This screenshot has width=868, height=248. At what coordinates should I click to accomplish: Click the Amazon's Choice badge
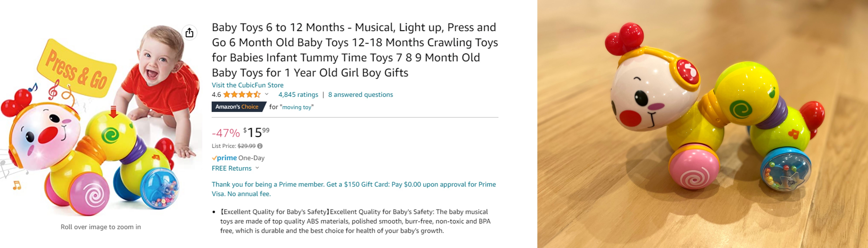pyautogui.click(x=239, y=107)
